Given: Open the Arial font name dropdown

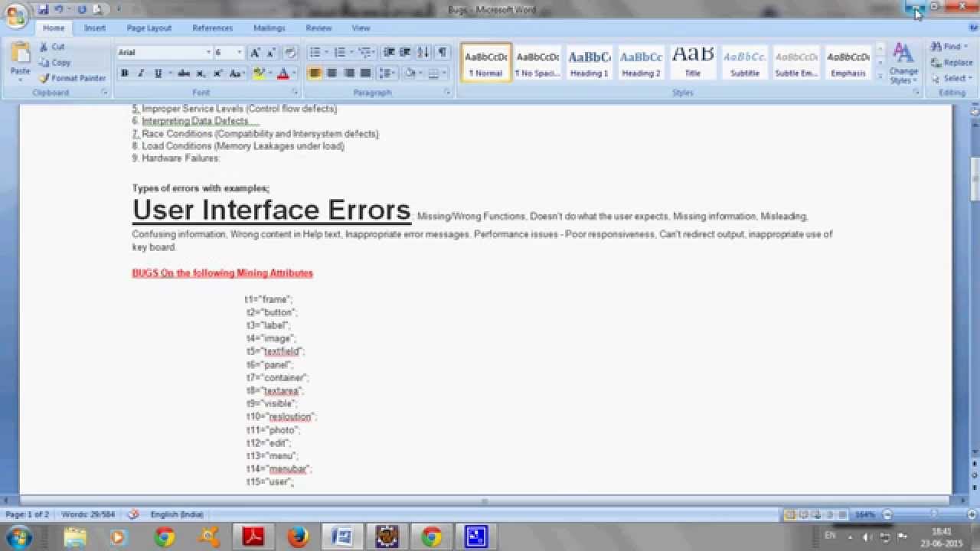Looking at the screenshot, I should coord(208,53).
